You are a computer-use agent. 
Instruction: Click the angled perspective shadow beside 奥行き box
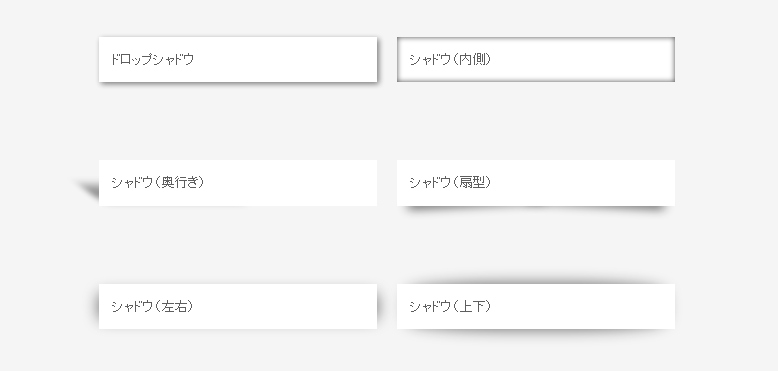pyautogui.click(x=90, y=190)
